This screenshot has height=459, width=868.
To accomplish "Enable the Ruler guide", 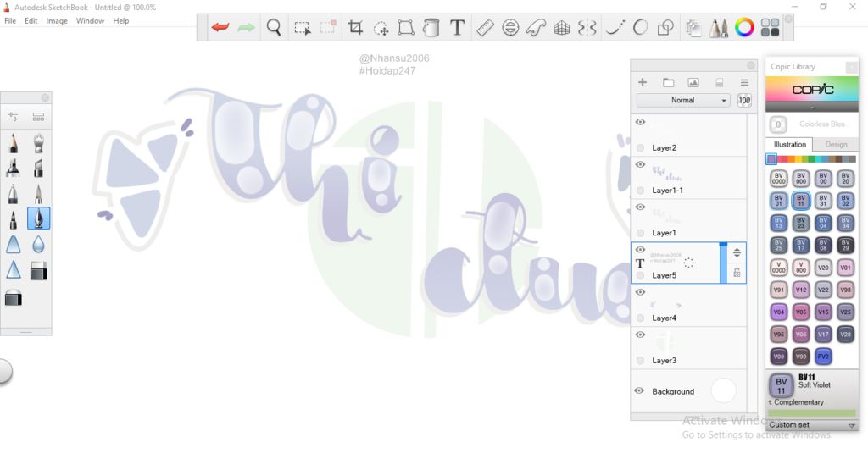I will pos(485,27).
